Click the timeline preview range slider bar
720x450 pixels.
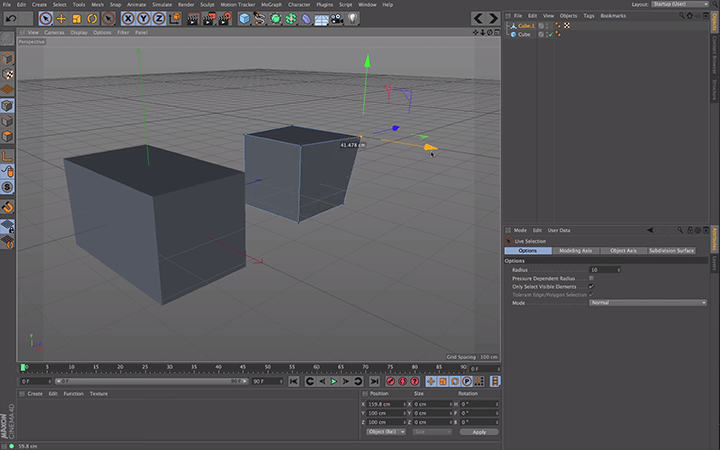pyautogui.click(x=152, y=381)
